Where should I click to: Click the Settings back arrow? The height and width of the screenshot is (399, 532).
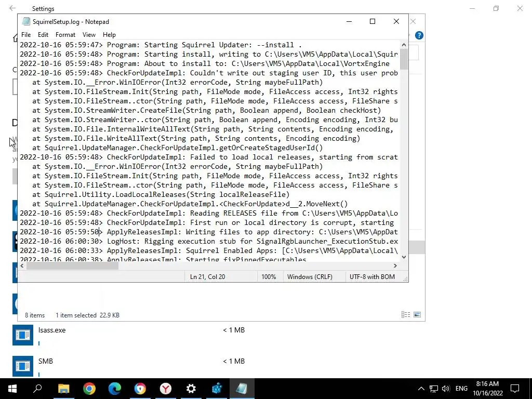pyautogui.click(x=12, y=8)
